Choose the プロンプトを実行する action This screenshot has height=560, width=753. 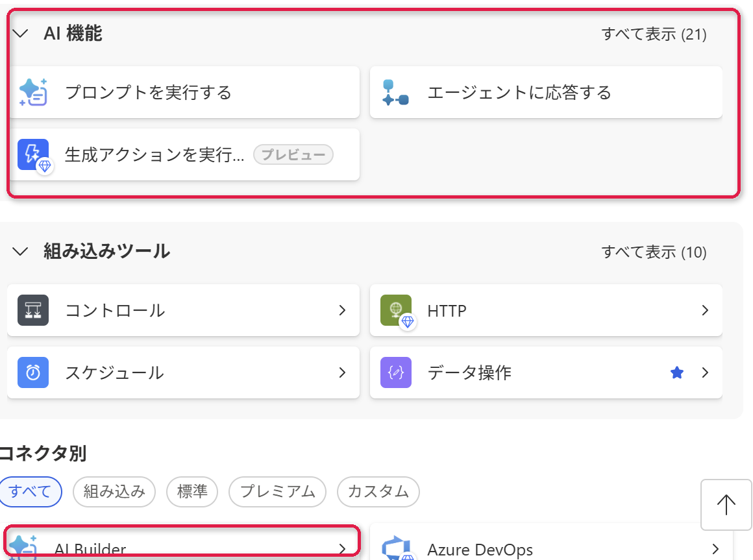[184, 92]
